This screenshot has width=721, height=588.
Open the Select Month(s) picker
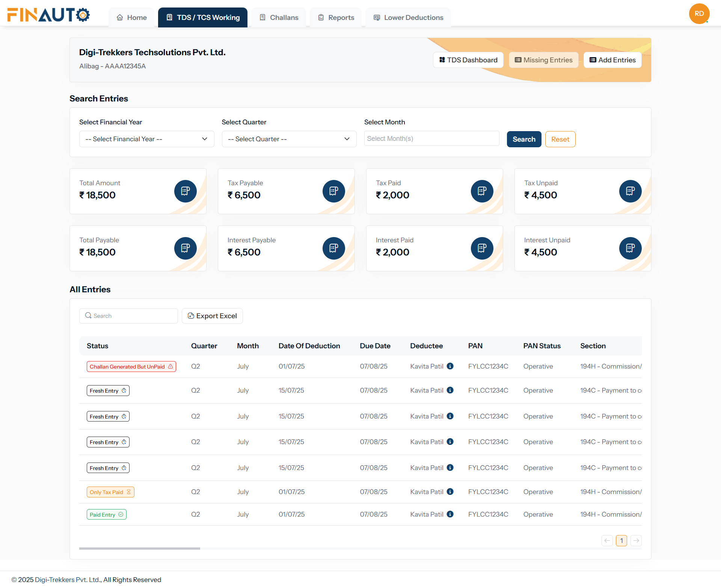[431, 138]
